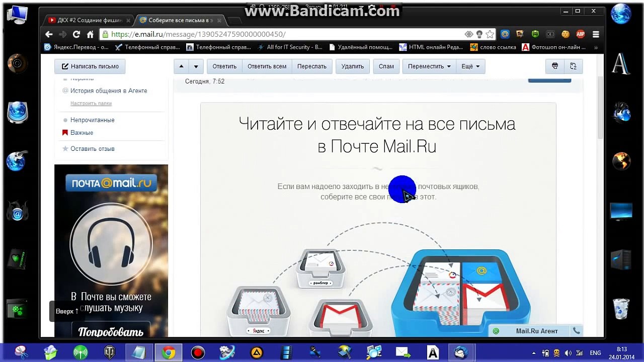Open Chrome from the taskbar
The height and width of the screenshot is (362, 644).
tap(169, 352)
